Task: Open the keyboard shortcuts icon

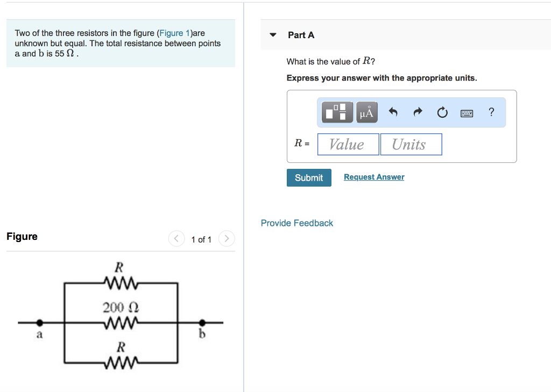Action: pyautogui.click(x=467, y=112)
